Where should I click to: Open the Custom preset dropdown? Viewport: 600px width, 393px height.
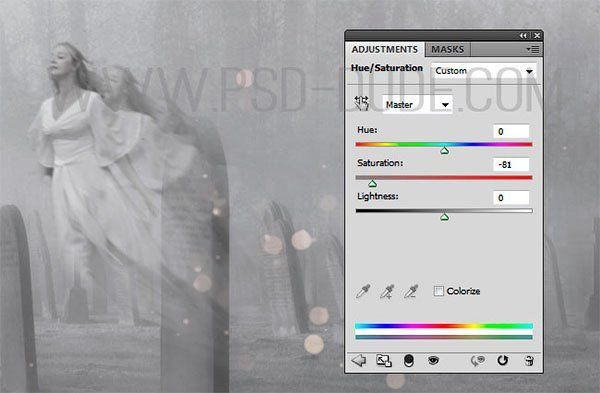point(484,71)
